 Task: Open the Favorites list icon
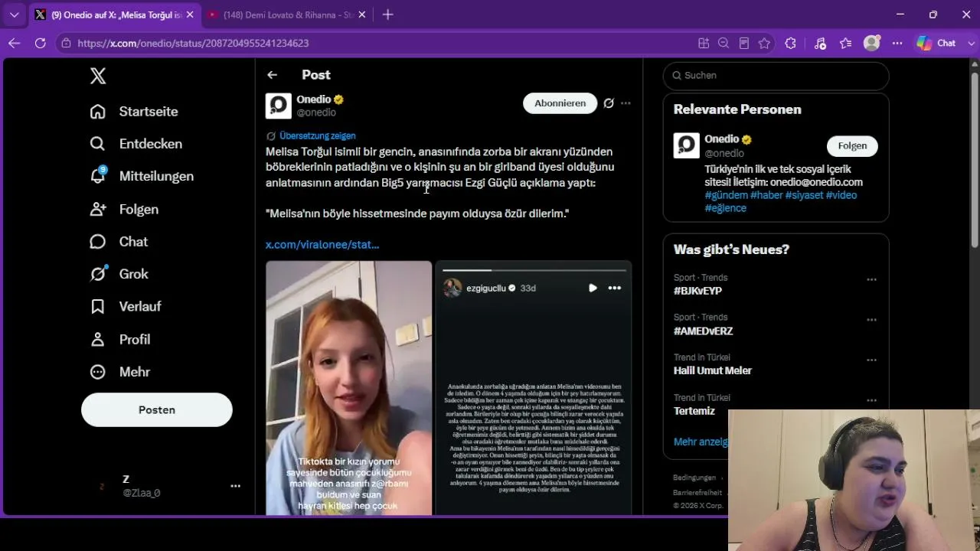(845, 44)
